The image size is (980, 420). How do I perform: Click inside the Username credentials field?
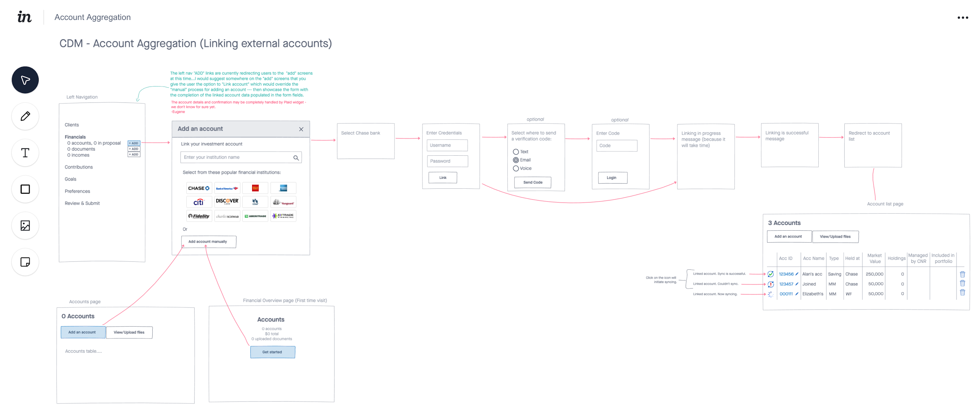(x=447, y=146)
